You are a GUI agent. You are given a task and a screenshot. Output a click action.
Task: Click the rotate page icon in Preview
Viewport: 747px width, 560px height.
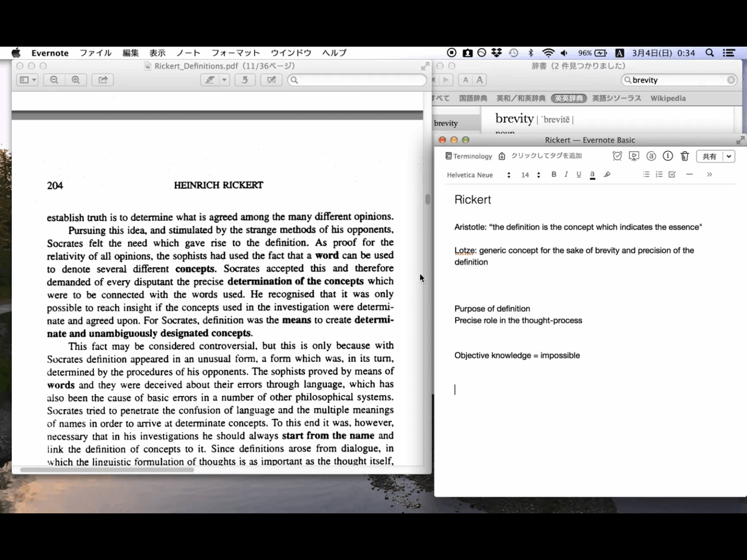pos(245,80)
